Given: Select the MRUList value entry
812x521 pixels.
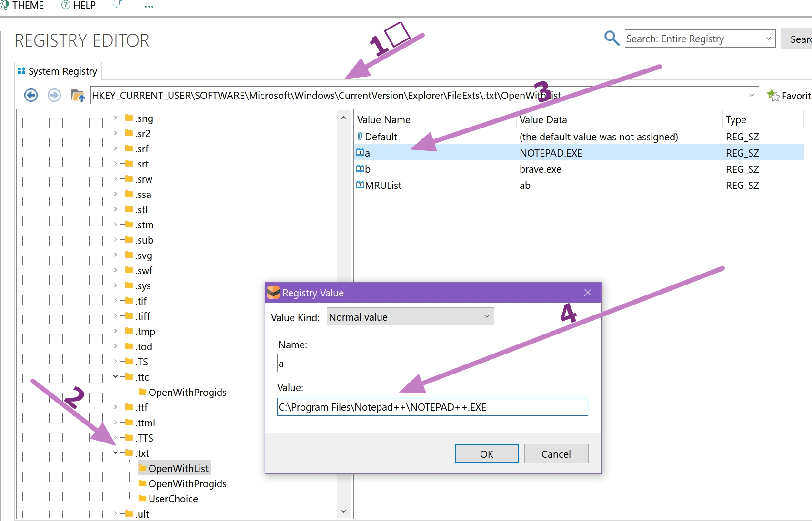Looking at the screenshot, I should (383, 186).
